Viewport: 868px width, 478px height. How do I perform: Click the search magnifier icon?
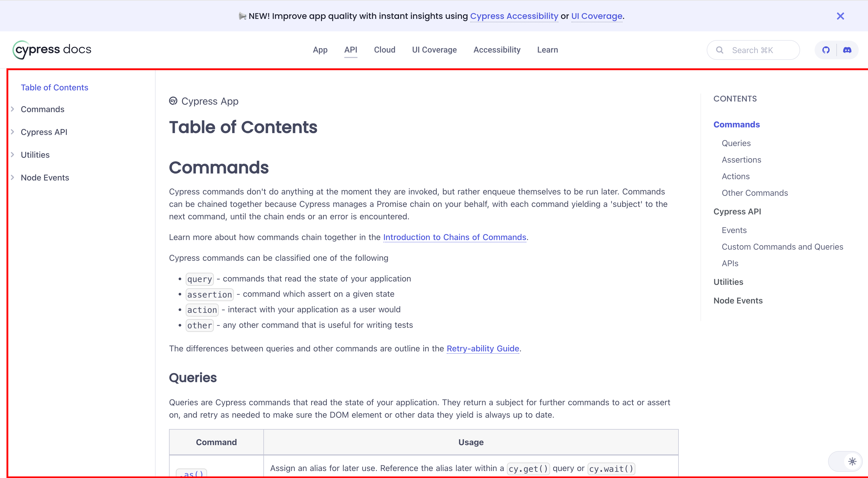pos(720,50)
